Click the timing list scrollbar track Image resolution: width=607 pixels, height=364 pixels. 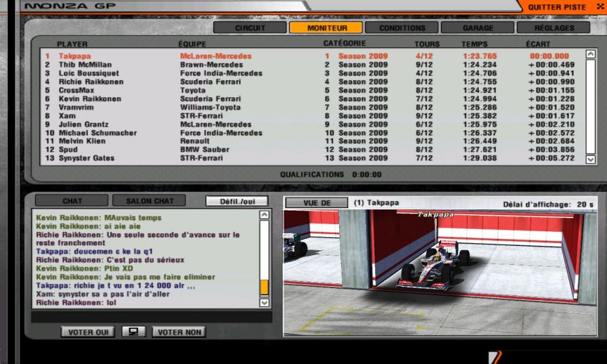pyautogui.click(x=590, y=107)
